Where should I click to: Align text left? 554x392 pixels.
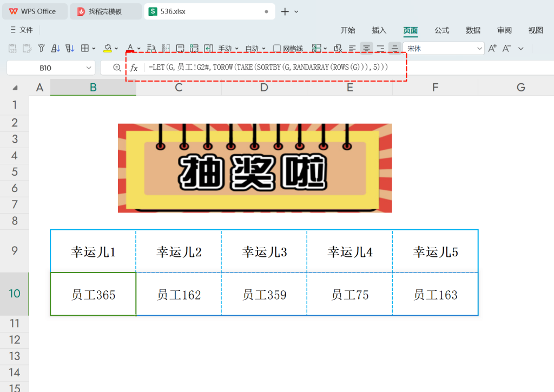352,48
